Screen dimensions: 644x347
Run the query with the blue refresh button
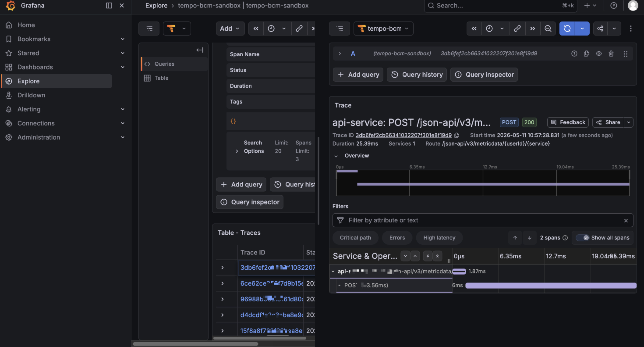point(567,29)
